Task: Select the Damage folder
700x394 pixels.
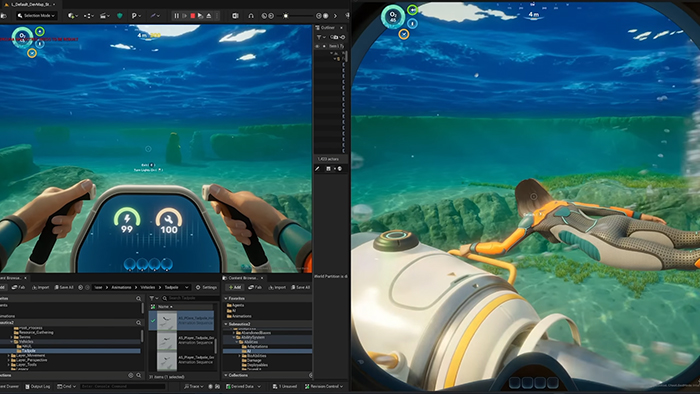Action: (x=252, y=360)
